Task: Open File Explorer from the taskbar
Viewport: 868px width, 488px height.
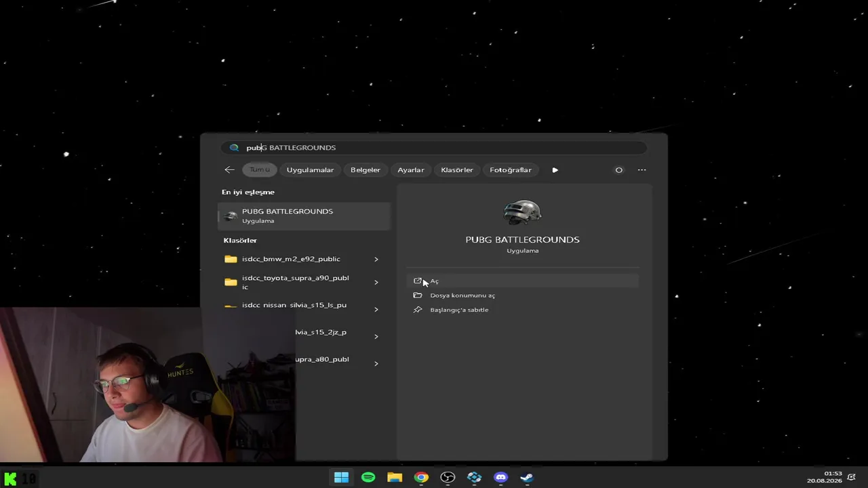Action: pos(395,477)
